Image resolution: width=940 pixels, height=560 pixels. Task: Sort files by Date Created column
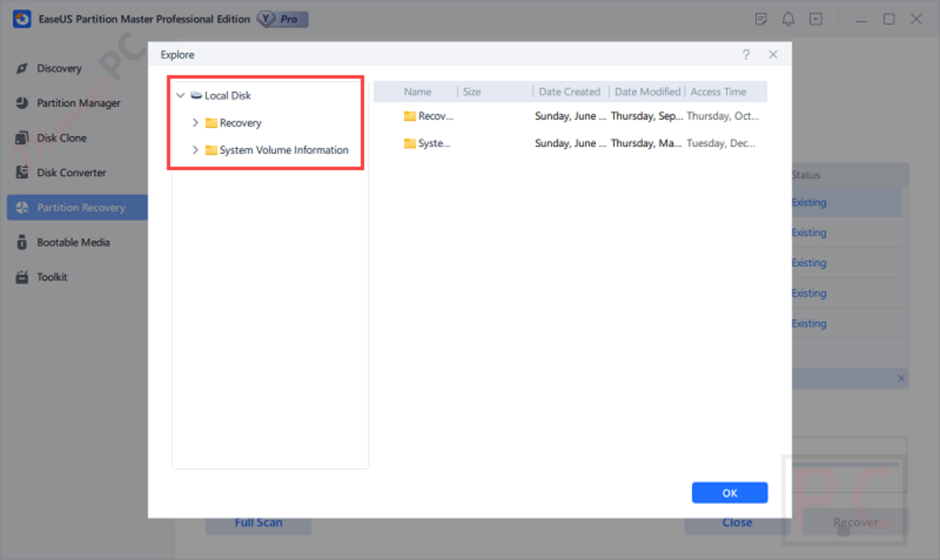[x=569, y=91]
